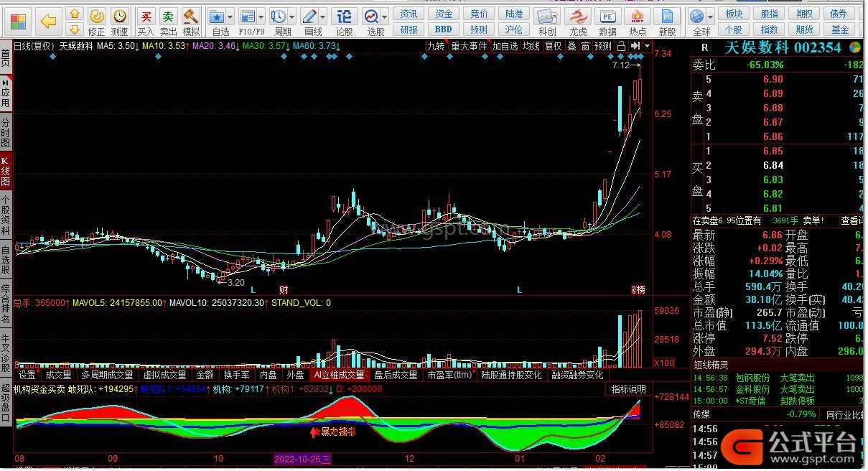Click the 设置 indicator settings button

click(x=27, y=375)
